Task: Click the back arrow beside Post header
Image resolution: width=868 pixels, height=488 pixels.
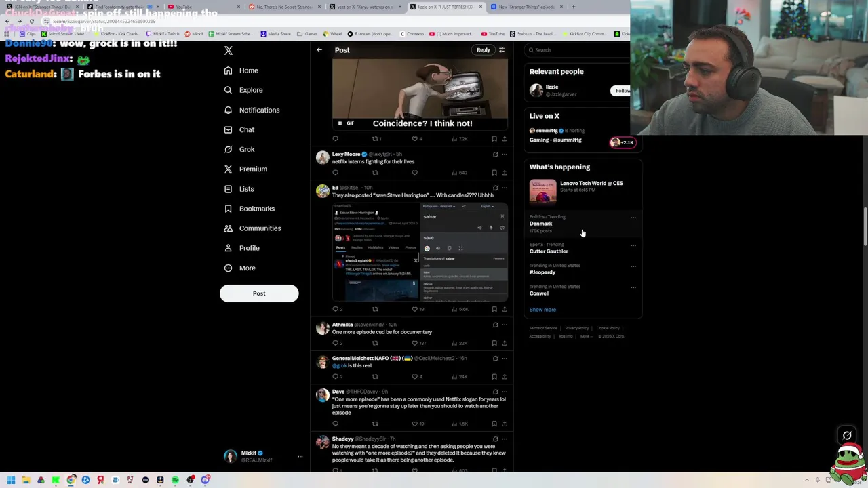Action: tap(319, 49)
